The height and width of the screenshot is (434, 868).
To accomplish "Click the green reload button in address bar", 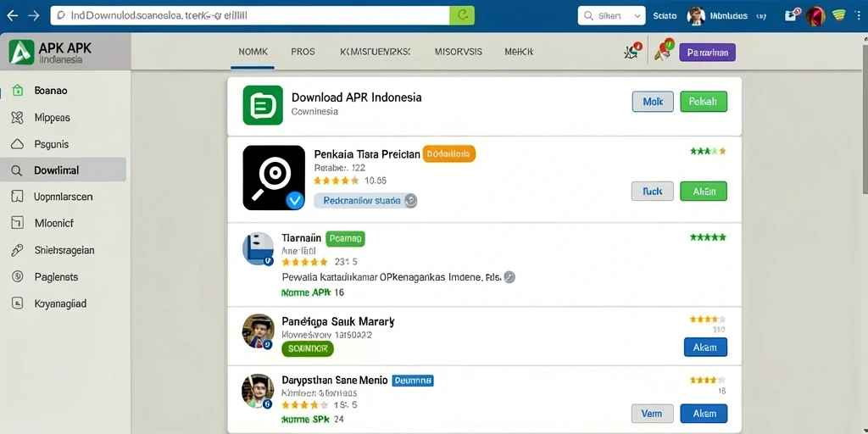I will 462,15.
